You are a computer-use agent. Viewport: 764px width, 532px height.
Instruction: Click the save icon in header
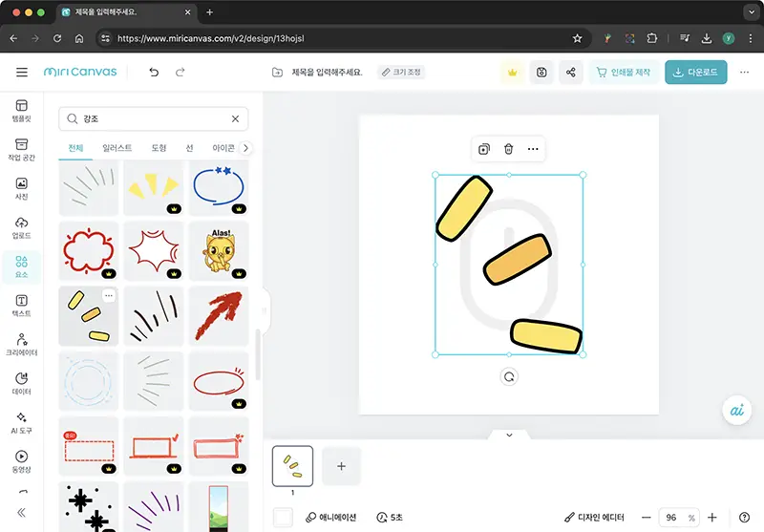click(541, 73)
